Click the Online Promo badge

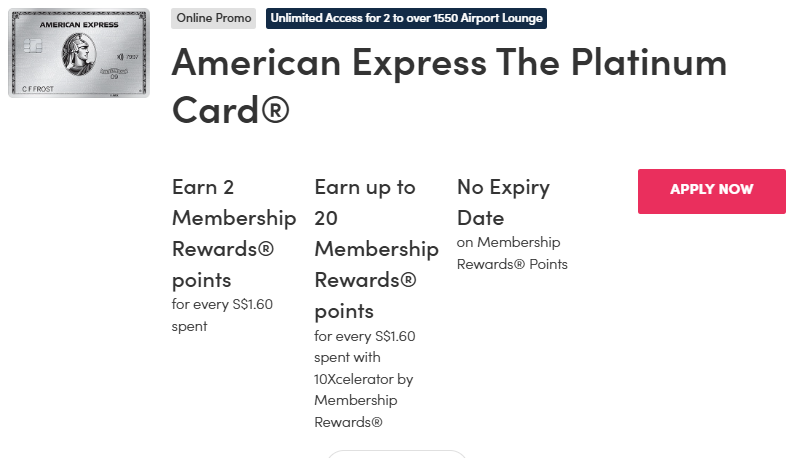click(x=213, y=18)
